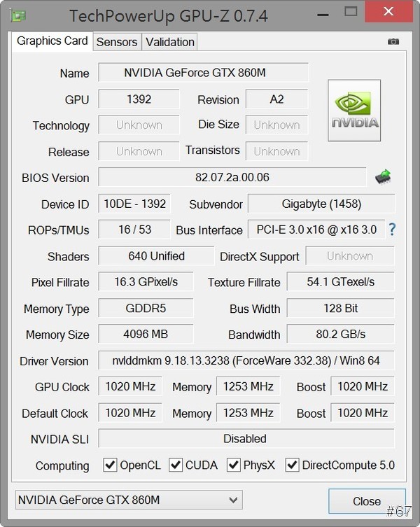Screen dimensions: 420x527
Task: Click the NVIDIA SLI field showing Disabled
Action: point(246,438)
